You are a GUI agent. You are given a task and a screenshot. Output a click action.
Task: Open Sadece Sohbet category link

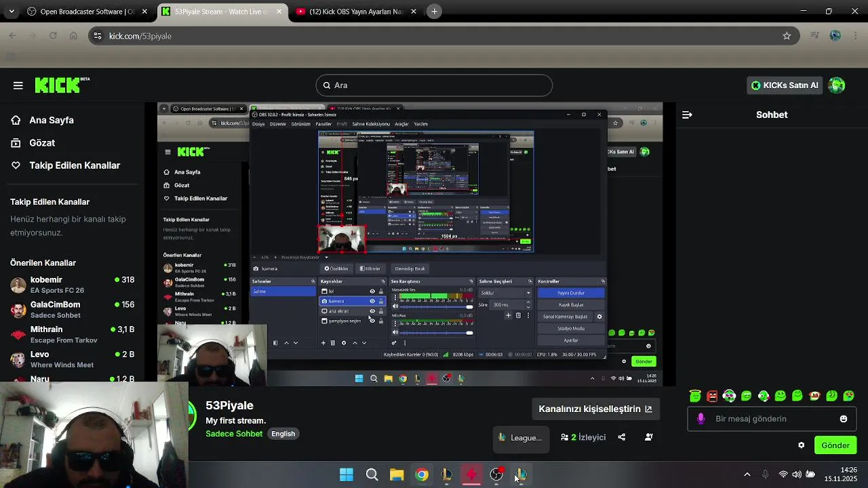pos(234,434)
